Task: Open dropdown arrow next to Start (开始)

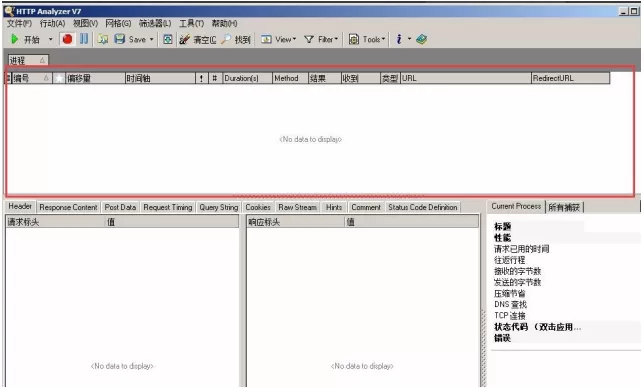Action: [51, 39]
